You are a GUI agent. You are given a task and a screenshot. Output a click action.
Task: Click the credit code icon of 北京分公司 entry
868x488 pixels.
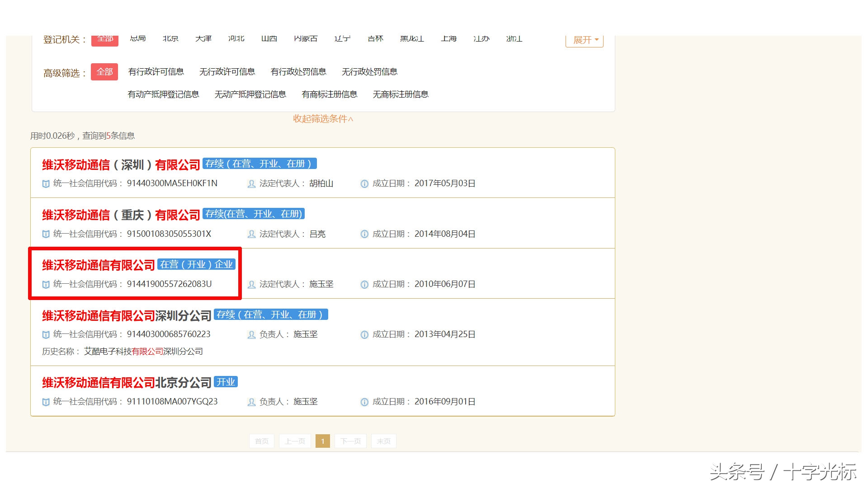click(47, 401)
